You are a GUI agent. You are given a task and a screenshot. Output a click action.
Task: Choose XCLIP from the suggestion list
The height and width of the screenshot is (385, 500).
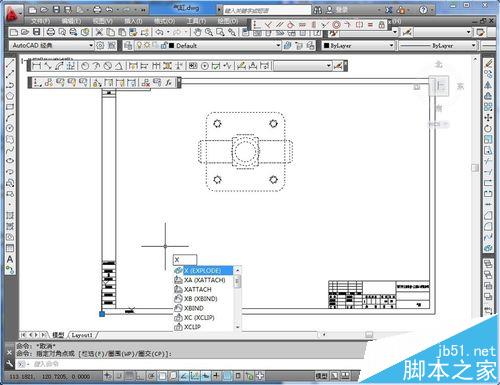pos(192,327)
